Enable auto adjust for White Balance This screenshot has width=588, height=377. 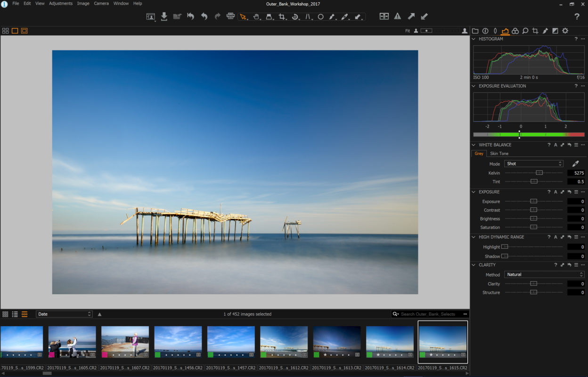coord(555,145)
